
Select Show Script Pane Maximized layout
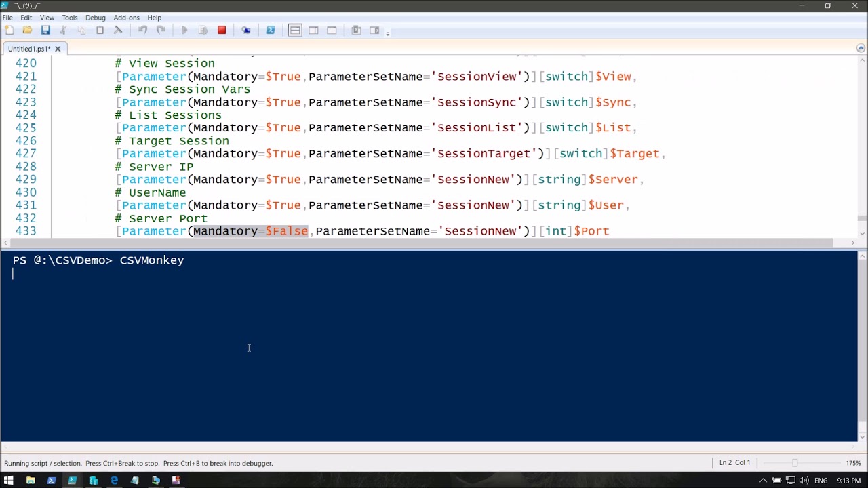tap(332, 30)
